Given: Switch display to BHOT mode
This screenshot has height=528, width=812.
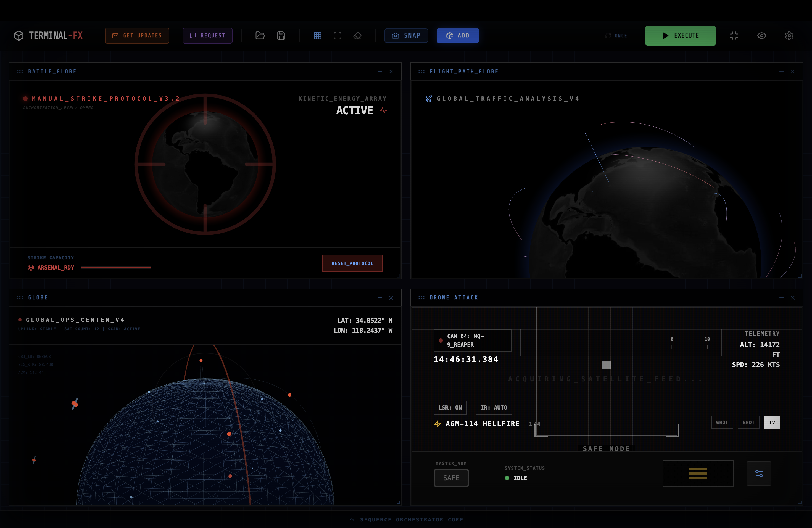Looking at the screenshot, I should pyautogui.click(x=748, y=422).
